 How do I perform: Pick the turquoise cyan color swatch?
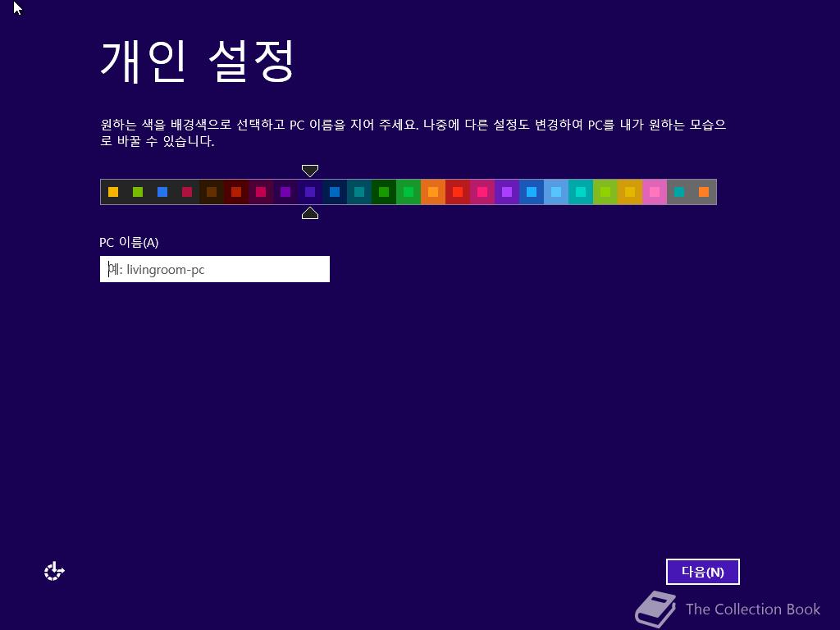pyautogui.click(x=582, y=192)
